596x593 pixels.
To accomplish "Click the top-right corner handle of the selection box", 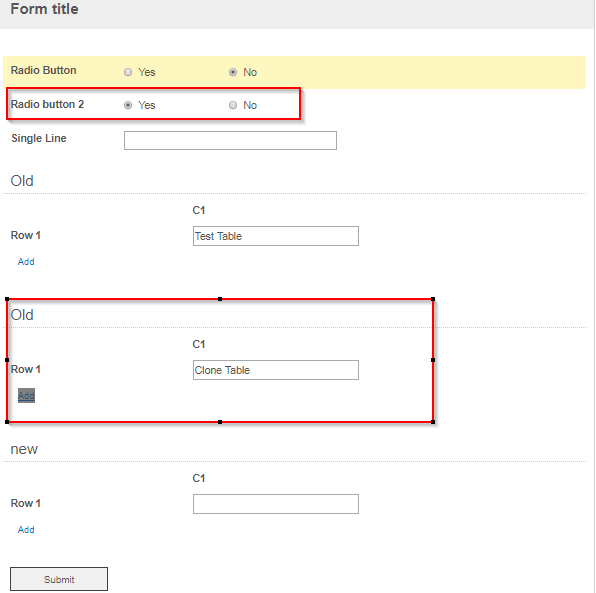I will [433, 299].
